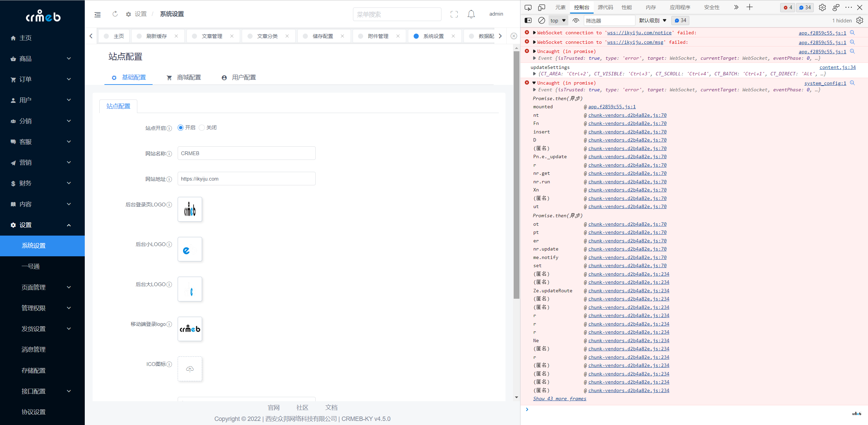The width and height of the screenshot is (868, 425).
Task: Open DevTools feedback people icon
Action: [836, 7]
